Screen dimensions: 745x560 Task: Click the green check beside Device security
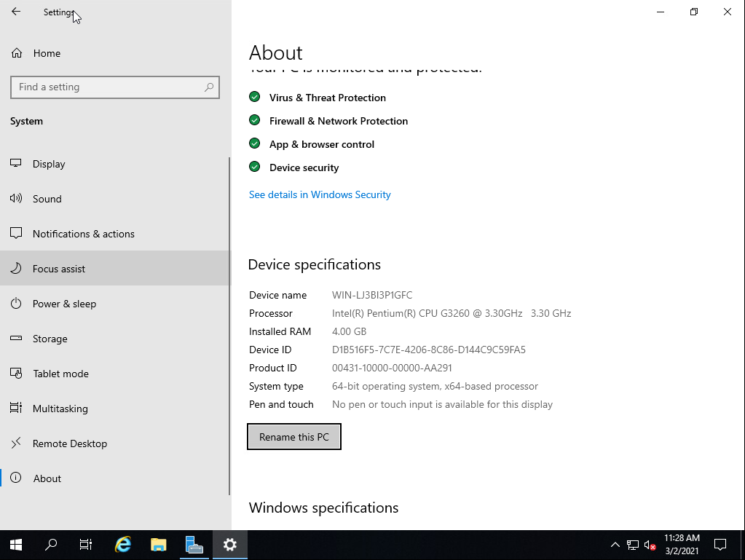pyautogui.click(x=255, y=167)
